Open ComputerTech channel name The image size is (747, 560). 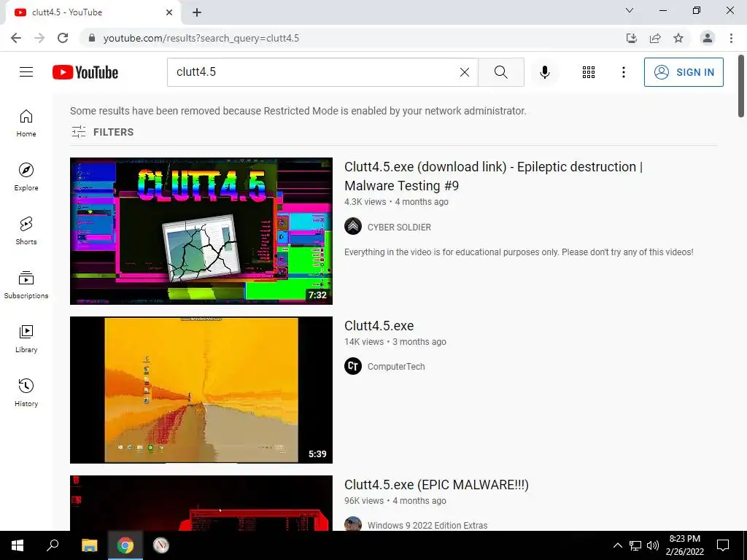pyautogui.click(x=396, y=367)
